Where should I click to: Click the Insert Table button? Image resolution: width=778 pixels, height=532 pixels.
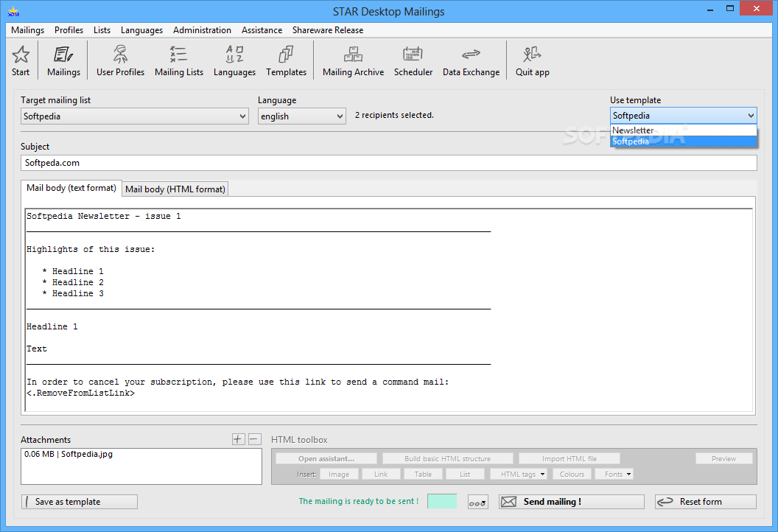(423, 475)
